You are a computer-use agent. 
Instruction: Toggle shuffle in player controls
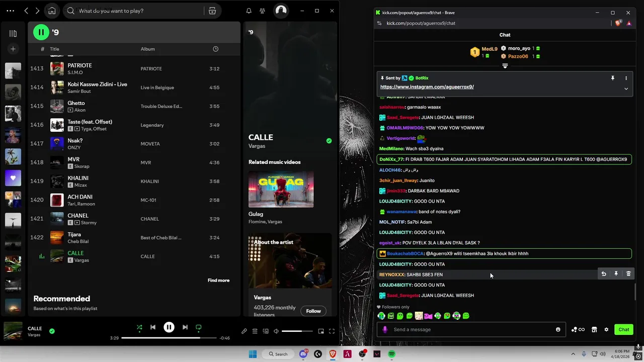click(139, 327)
